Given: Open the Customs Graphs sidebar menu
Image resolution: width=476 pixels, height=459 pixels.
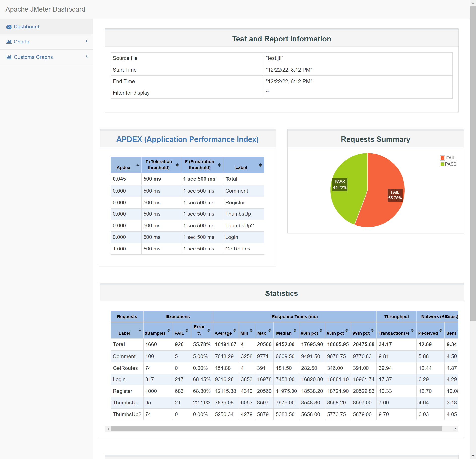Looking at the screenshot, I should 46,57.
